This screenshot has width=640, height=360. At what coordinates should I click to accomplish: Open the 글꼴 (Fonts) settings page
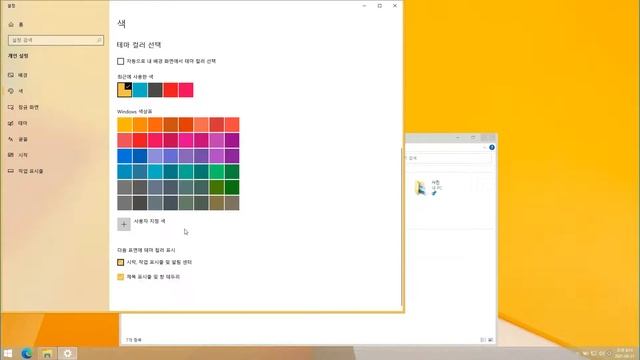[18, 139]
